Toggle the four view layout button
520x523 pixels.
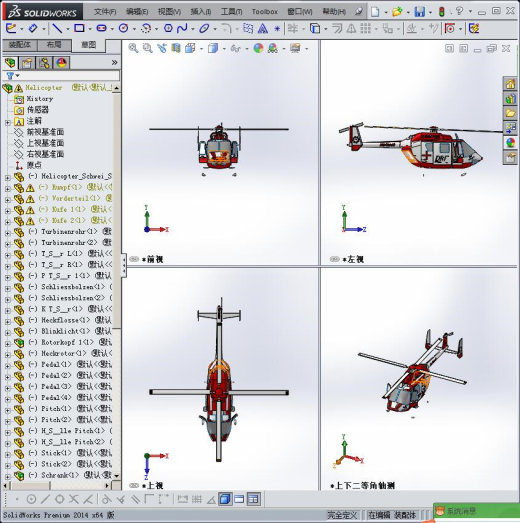point(254,499)
